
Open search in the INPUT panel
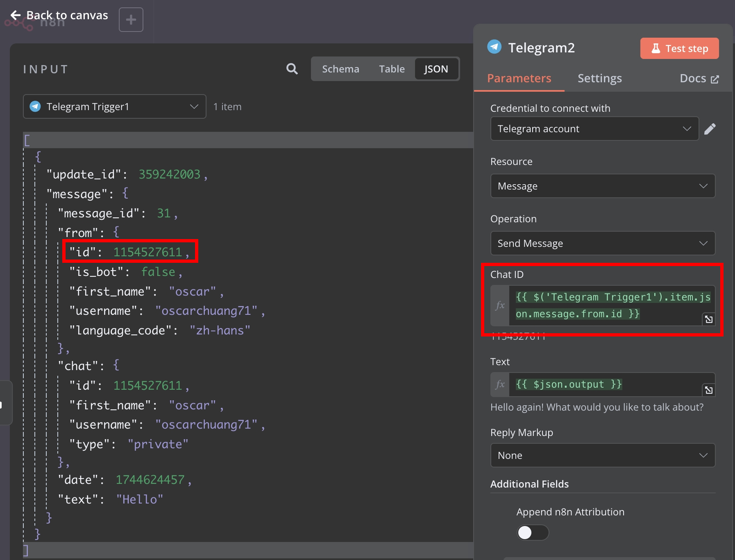click(x=292, y=69)
